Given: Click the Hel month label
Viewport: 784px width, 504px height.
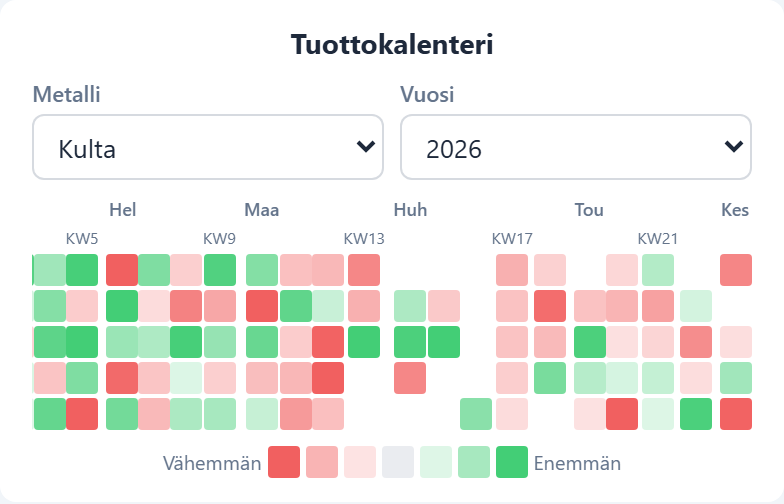Looking at the screenshot, I should pos(122,210).
